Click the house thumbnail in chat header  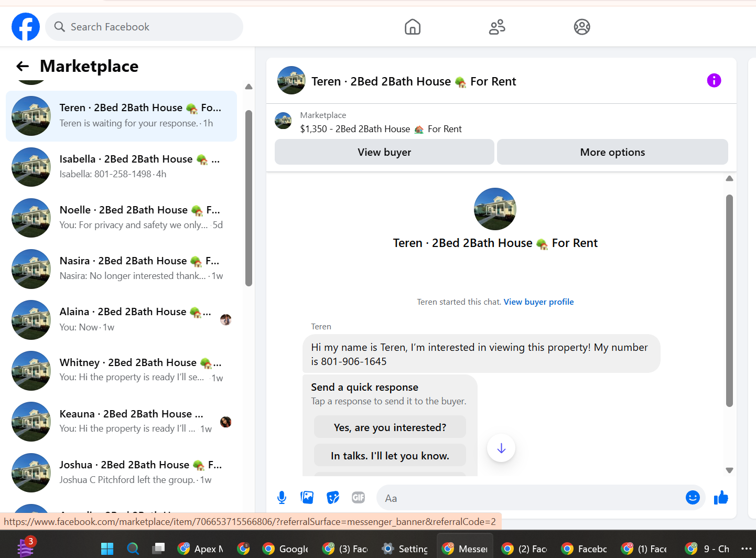click(x=291, y=80)
